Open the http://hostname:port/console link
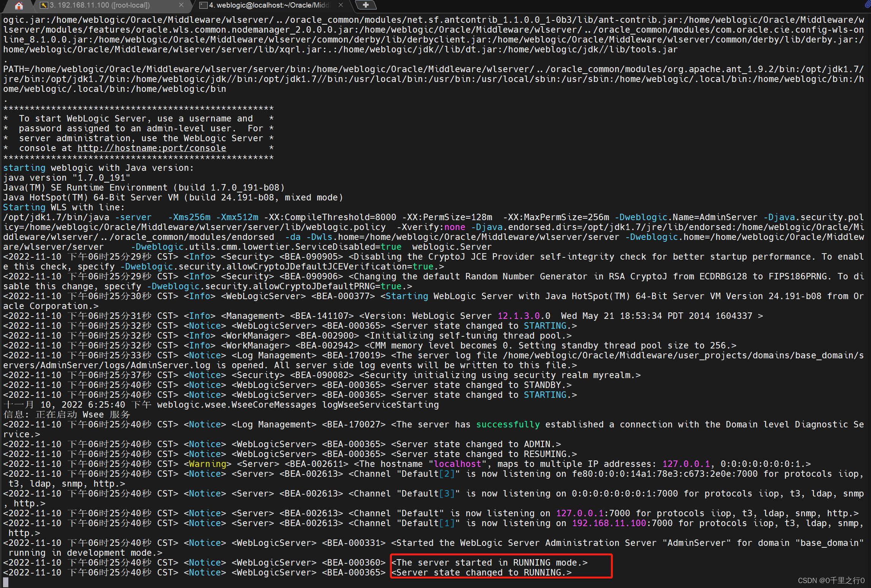 (x=151, y=148)
